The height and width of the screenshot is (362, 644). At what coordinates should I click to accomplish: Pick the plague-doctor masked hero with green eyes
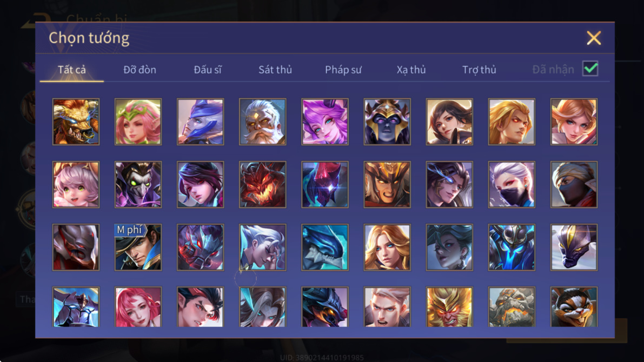tap(138, 184)
